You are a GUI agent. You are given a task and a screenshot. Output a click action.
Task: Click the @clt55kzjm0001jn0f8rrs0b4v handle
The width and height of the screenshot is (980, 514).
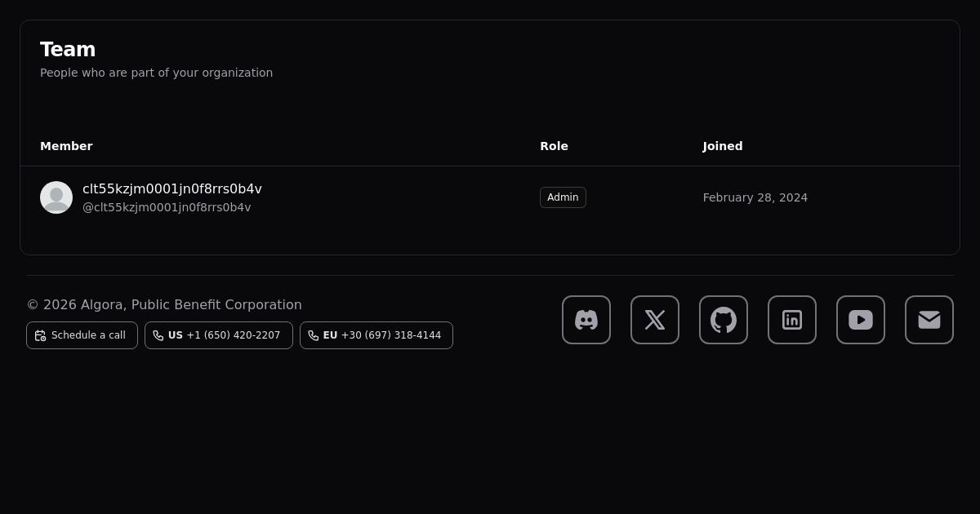167,207
